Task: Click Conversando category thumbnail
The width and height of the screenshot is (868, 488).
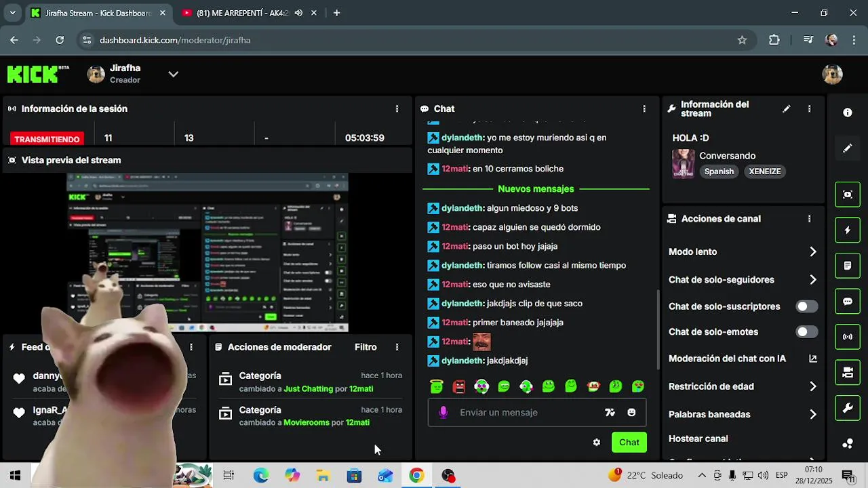Action: point(683,164)
